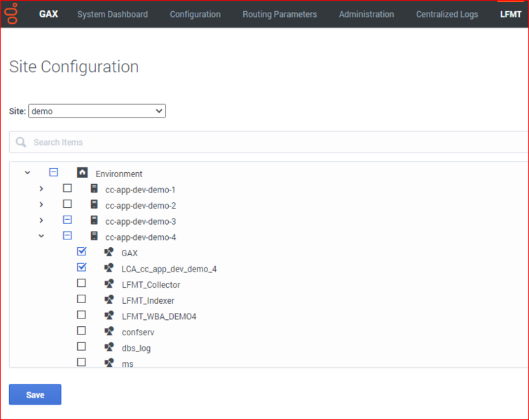Viewport: 529px width, 420px height.
Task: Open the Administration menu
Action: [366, 14]
